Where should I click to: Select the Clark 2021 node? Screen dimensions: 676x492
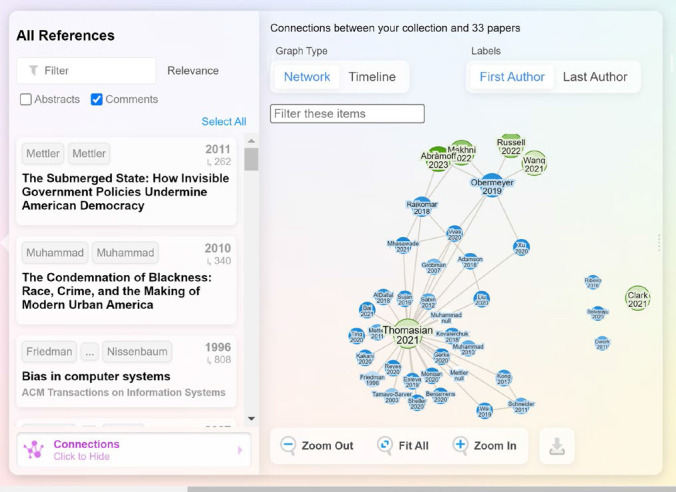point(638,297)
